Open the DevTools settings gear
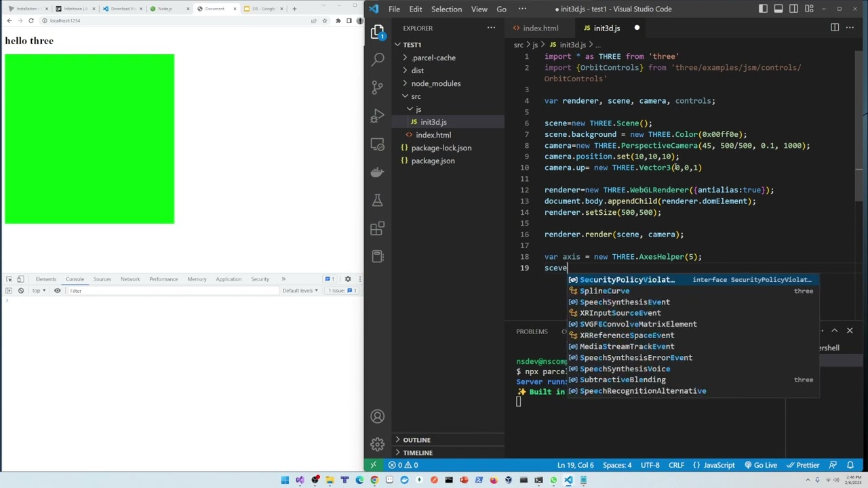868x488 pixels. [x=348, y=279]
